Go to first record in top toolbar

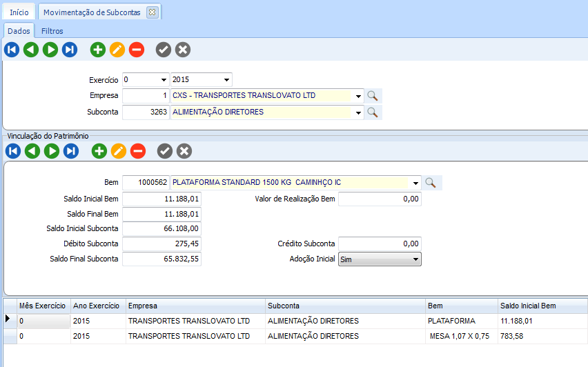(x=12, y=50)
